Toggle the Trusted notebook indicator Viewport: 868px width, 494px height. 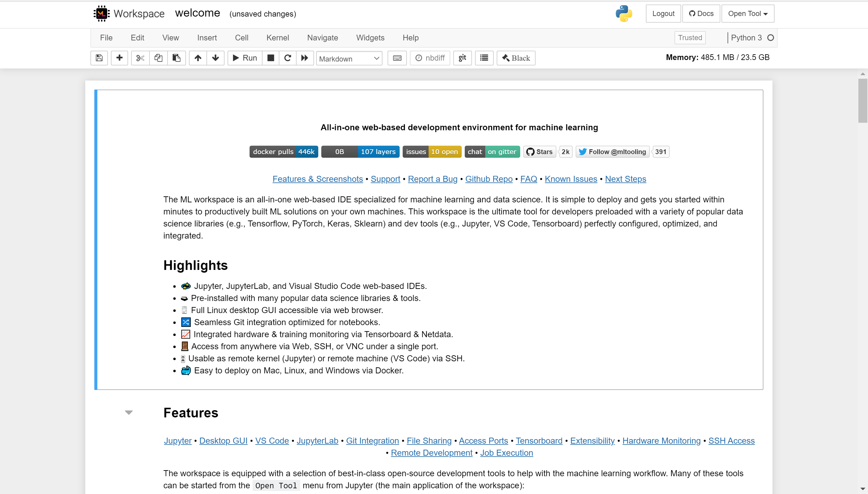click(x=690, y=38)
